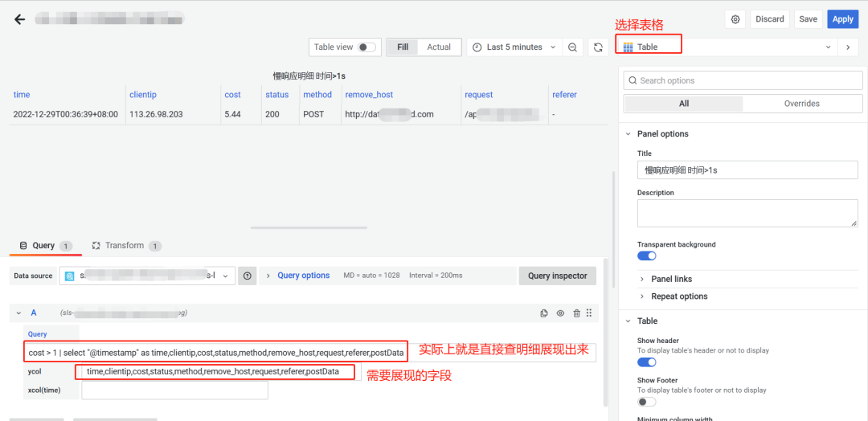Click the Apply button
The image size is (868, 421).
pos(842,19)
